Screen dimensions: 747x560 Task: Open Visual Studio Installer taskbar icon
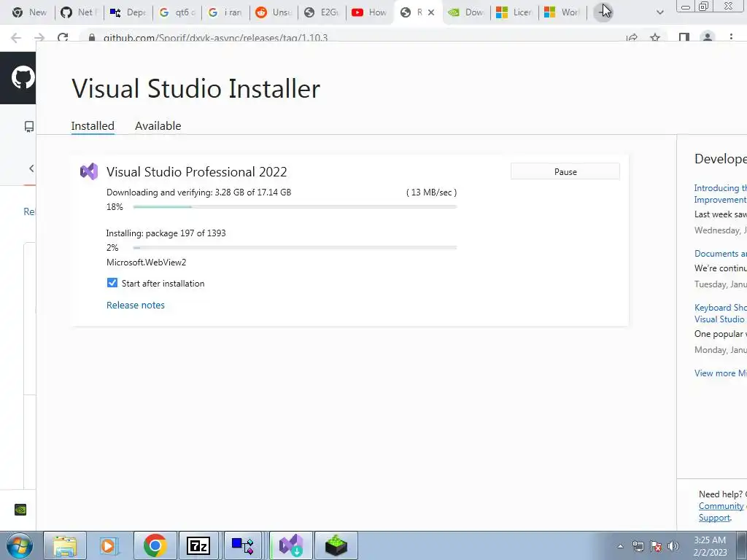coord(291,545)
